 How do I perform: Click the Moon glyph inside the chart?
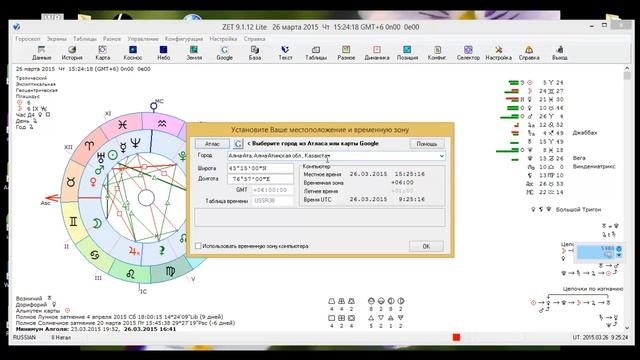tap(97, 223)
